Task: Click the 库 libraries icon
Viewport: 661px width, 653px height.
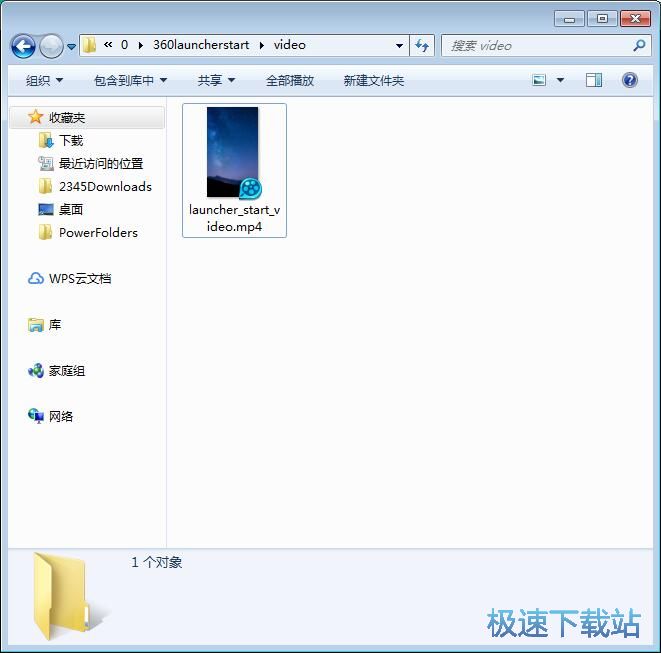Action: [x=36, y=325]
